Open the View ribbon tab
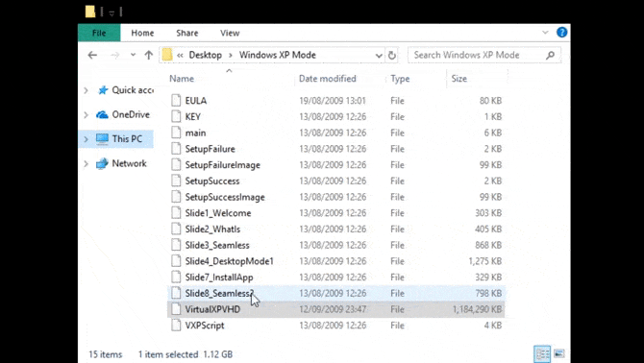The width and height of the screenshot is (644, 363). (x=230, y=33)
